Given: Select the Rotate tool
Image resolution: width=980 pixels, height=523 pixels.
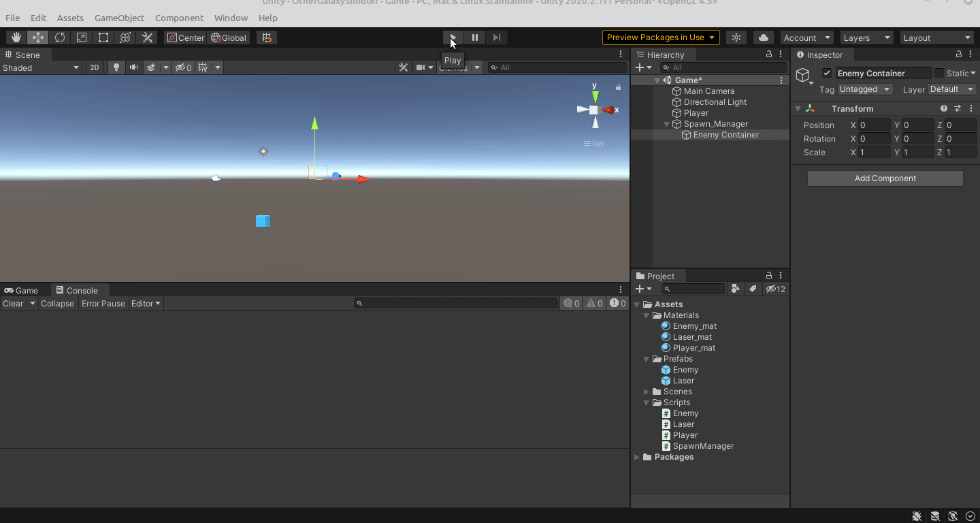Looking at the screenshot, I should point(60,37).
